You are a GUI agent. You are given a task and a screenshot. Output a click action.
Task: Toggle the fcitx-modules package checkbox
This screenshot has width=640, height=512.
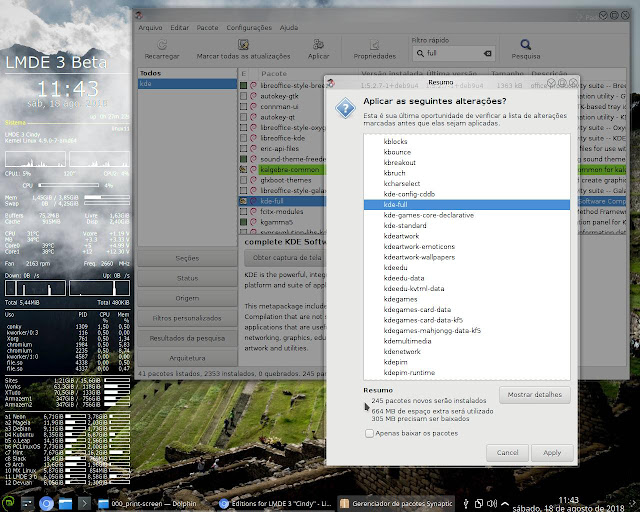(x=243, y=211)
